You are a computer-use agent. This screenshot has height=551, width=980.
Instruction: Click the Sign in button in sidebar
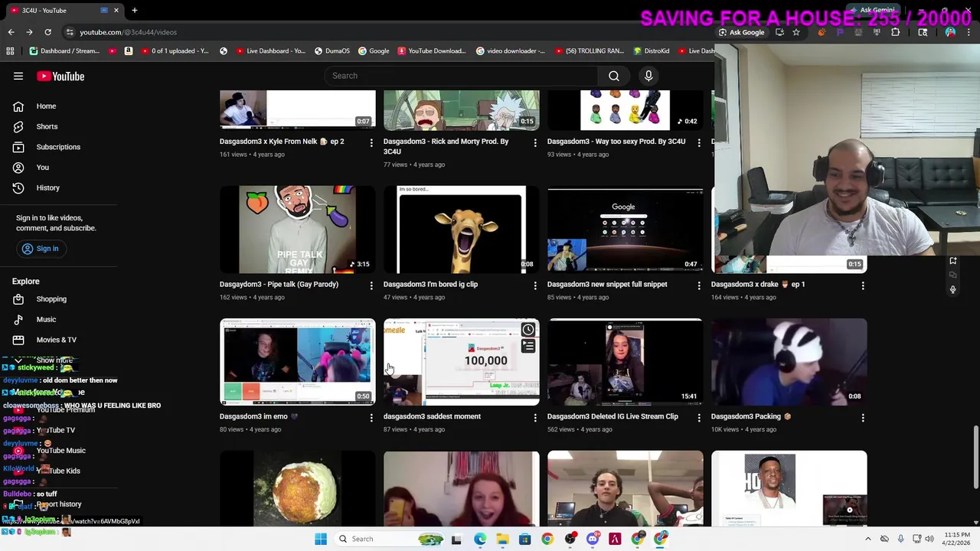coord(40,249)
